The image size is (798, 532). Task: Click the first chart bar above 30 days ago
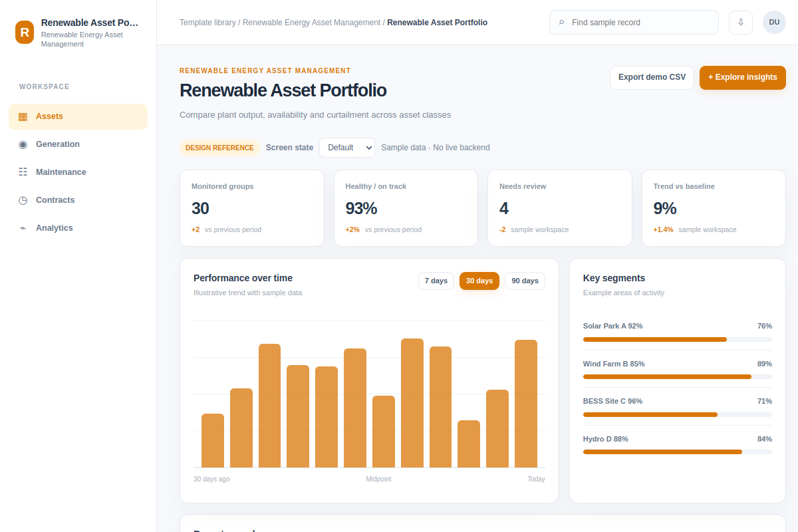pyautogui.click(x=213, y=441)
